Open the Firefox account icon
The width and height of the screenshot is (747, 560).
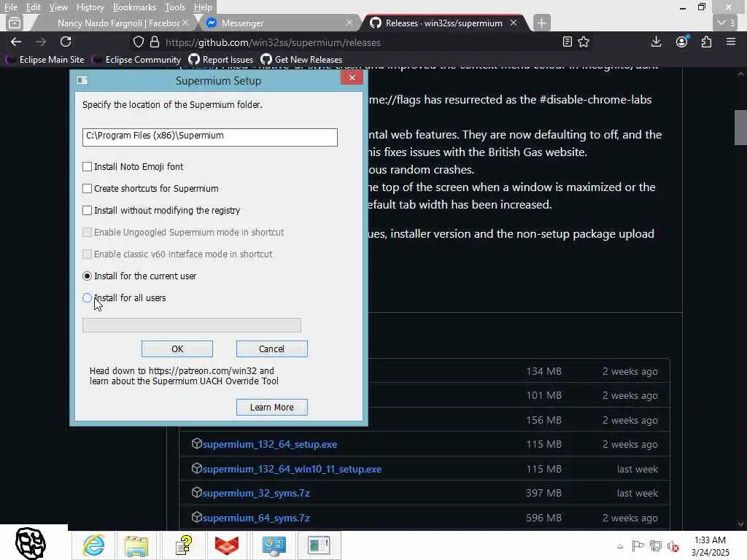(682, 42)
